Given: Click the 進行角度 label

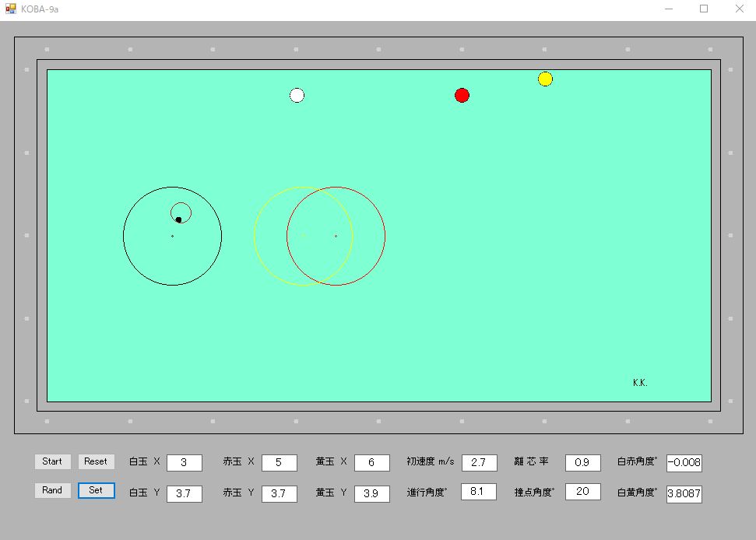Looking at the screenshot, I should click(427, 493).
